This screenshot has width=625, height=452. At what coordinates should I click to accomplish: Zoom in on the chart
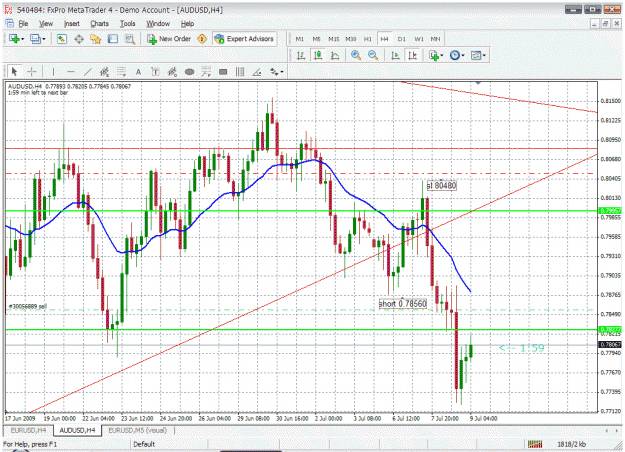tap(356, 55)
